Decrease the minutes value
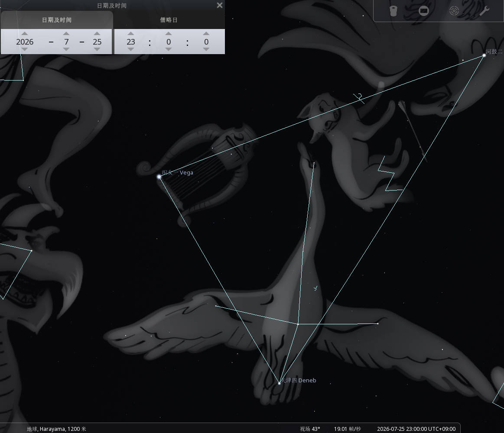504x433 pixels. pos(169,49)
